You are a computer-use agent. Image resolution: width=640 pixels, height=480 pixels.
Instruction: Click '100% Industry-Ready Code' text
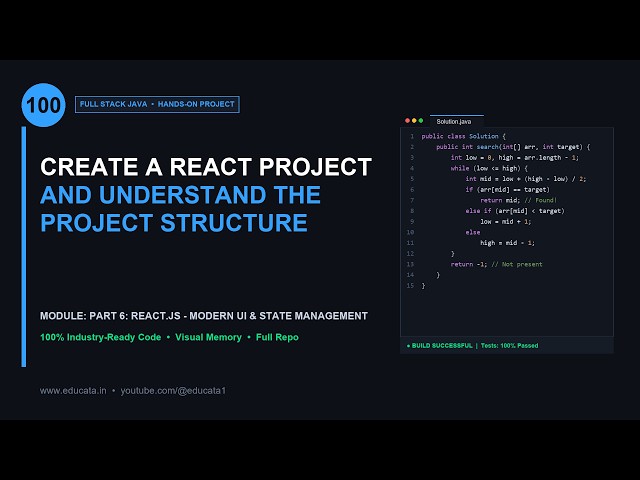[x=100, y=337]
